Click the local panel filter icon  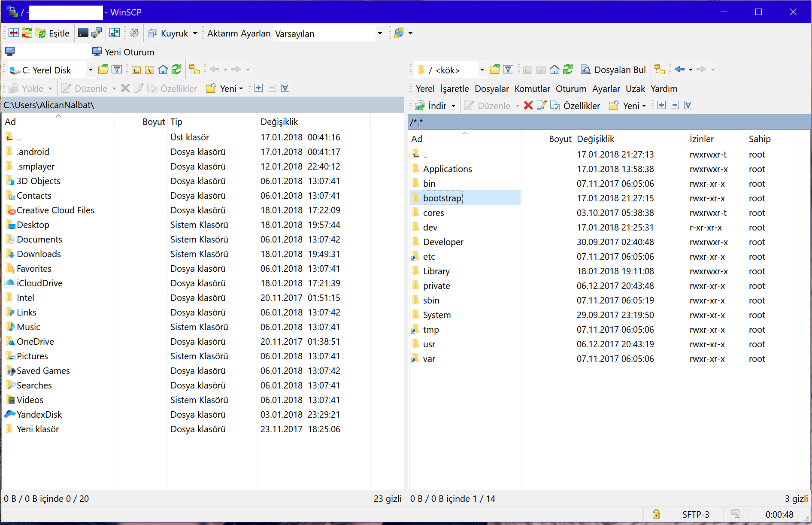pos(117,70)
